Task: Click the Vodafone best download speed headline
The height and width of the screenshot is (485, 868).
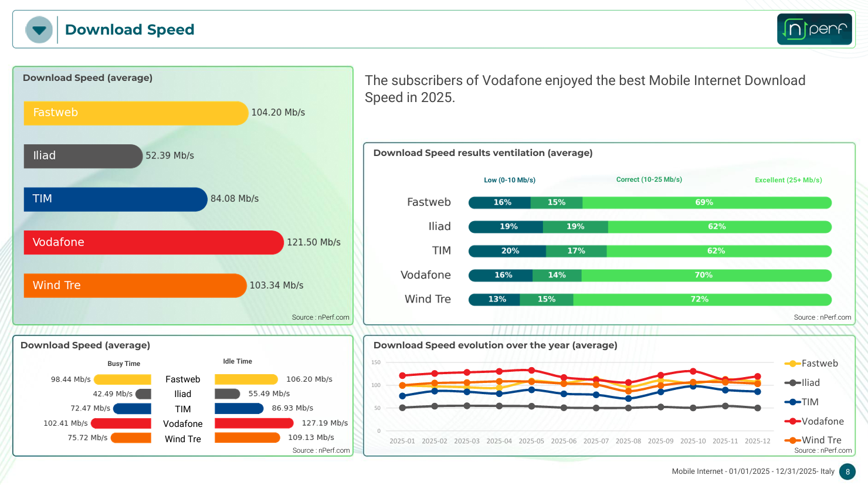Action: click(x=585, y=89)
